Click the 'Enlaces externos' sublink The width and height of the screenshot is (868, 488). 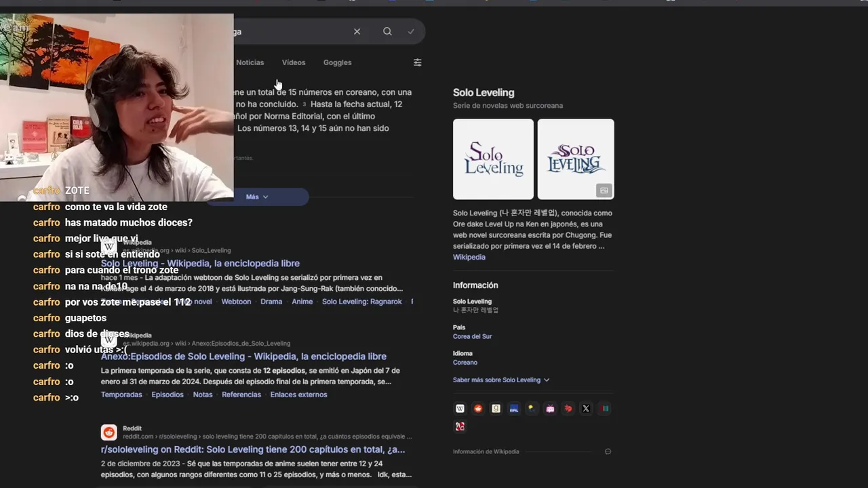click(x=298, y=394)
